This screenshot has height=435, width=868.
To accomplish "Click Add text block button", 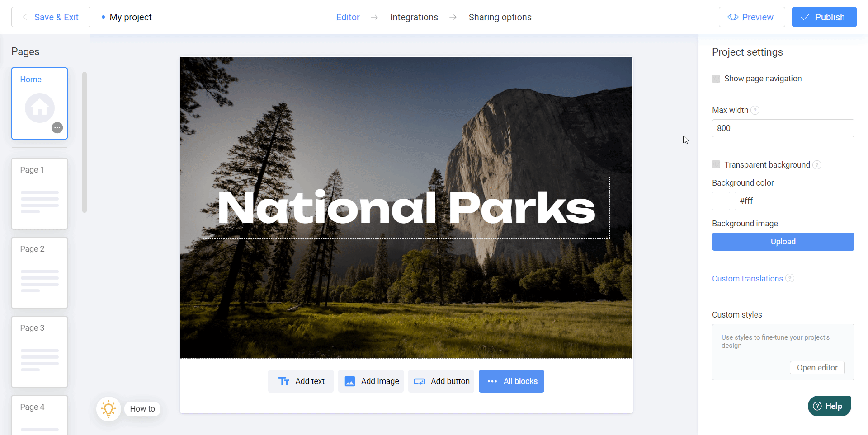I will pos(301,381).
